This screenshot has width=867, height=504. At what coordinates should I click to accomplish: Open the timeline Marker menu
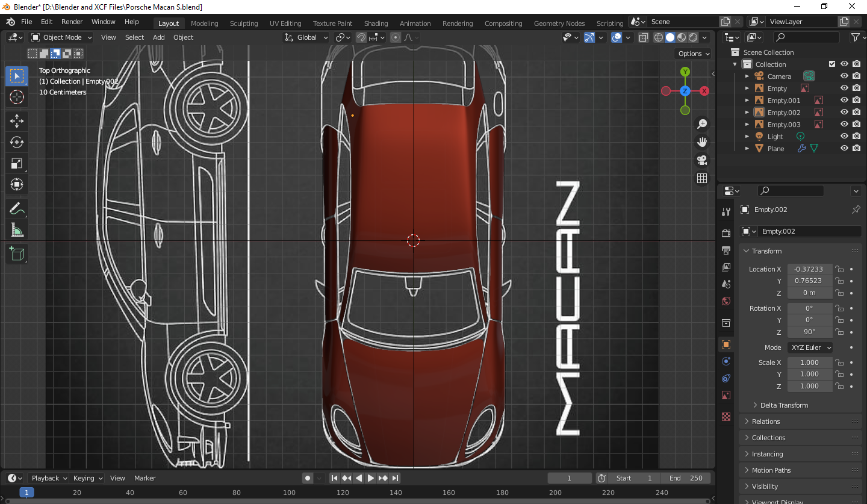145,478
